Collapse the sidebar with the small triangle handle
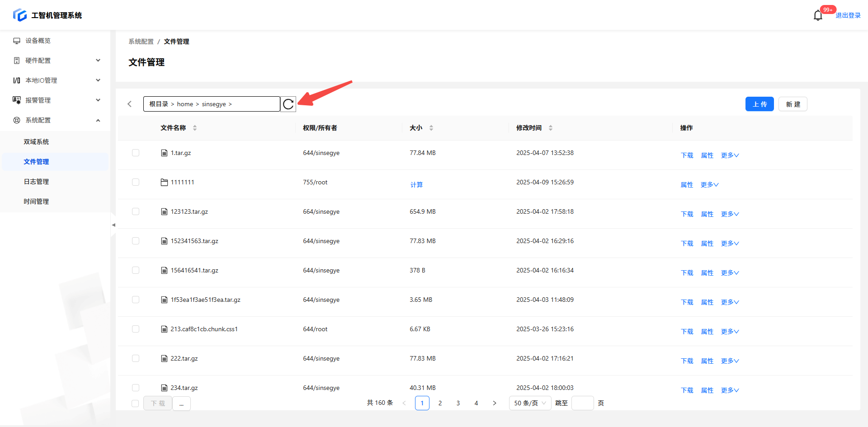This screenshot has height=427, width=868. pos(113,225)
